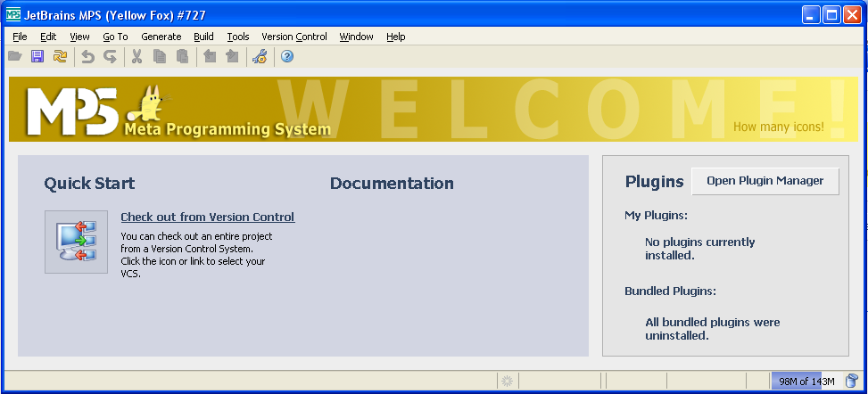868x394 pixels.
Task: Click the Forward navigation icon
Action: (x=232, y=56)
